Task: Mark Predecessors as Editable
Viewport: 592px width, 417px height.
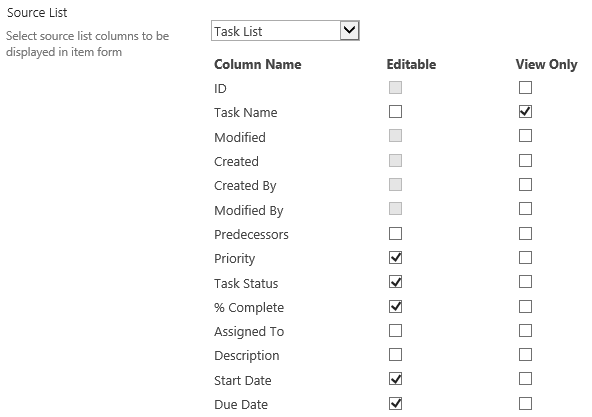Action: (395, 234)
